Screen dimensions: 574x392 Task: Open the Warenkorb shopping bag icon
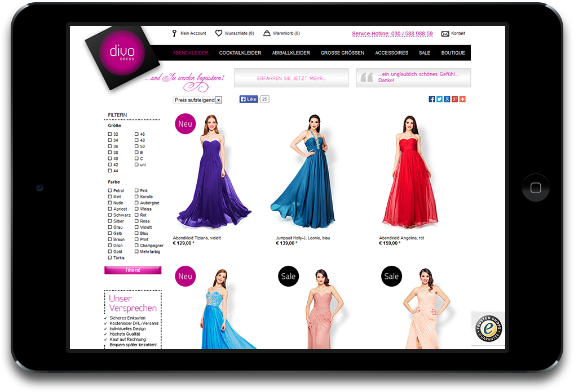click(267, 33)
